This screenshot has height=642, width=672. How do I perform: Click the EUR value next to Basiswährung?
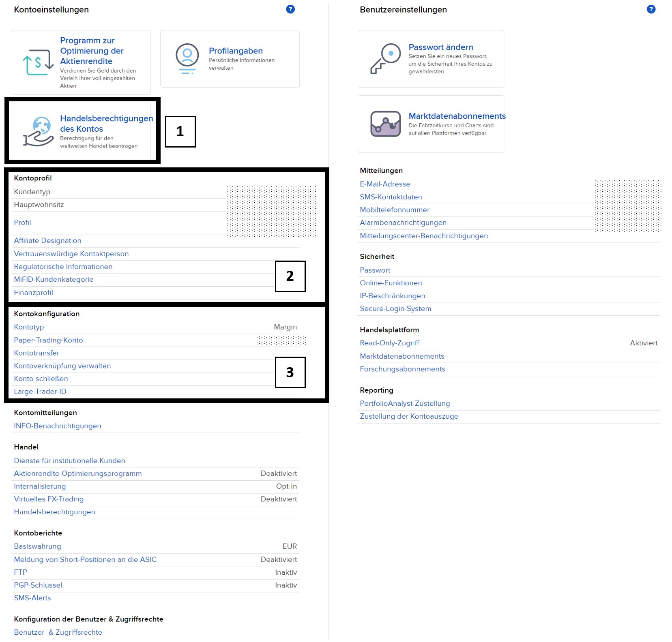coord(290,546)
